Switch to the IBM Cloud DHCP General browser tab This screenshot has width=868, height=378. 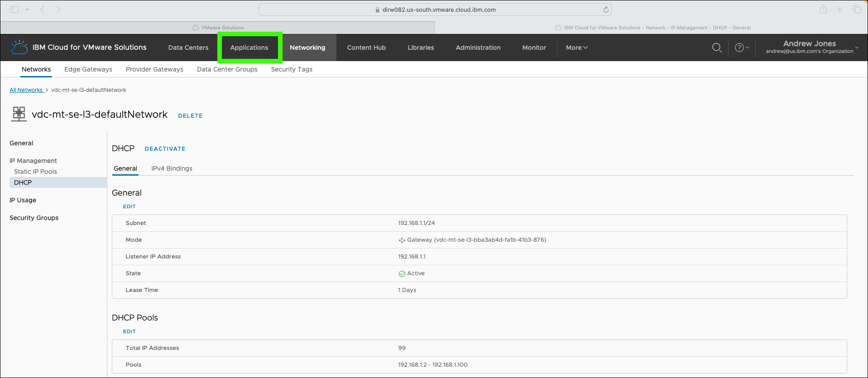coord(652,28)
